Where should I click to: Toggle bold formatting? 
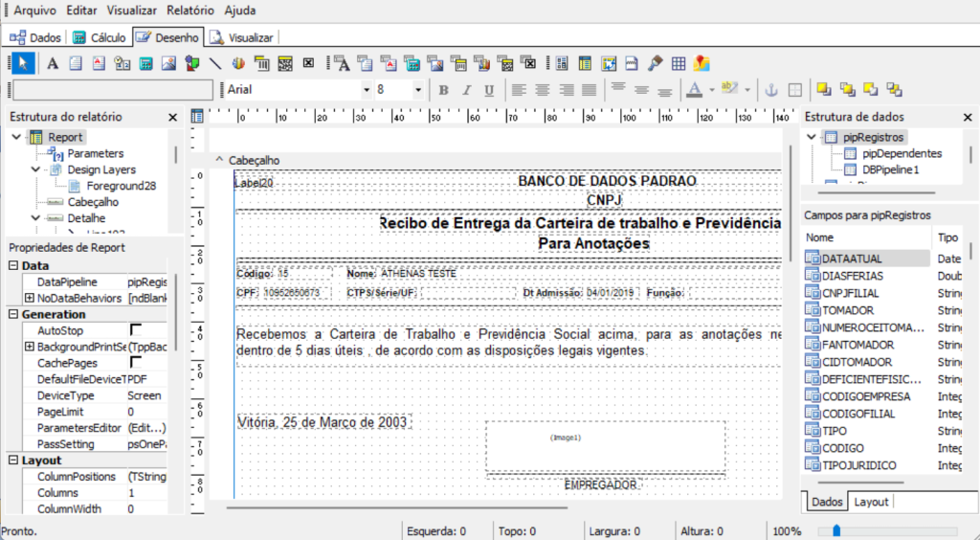tap(443, 90)
